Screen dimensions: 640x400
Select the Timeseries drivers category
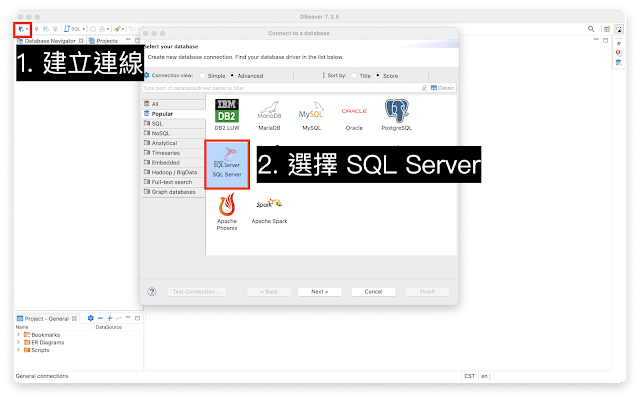click(x=174, y=153)
